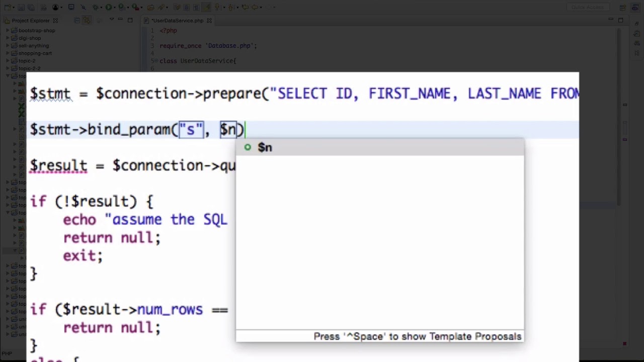Select the topic-2 project
644x362 pixels.
click(27, 61)
